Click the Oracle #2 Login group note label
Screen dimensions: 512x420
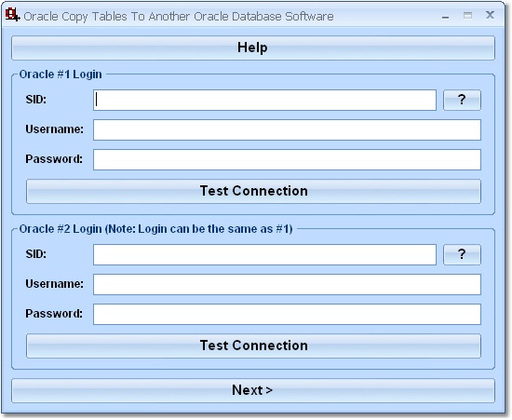pos(155,229)
